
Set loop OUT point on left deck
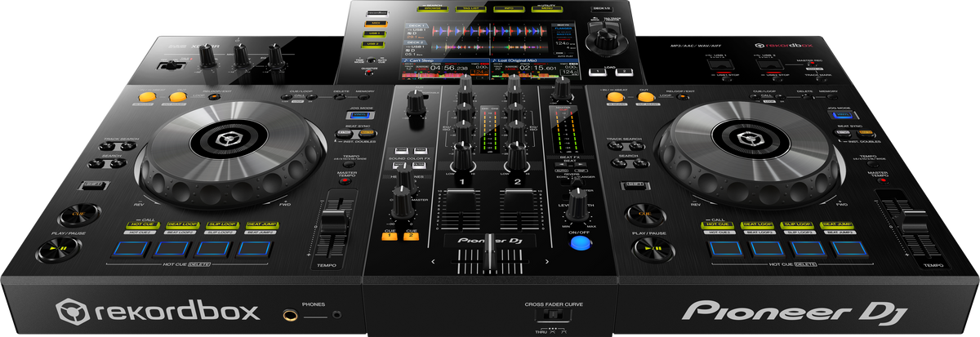176,98
